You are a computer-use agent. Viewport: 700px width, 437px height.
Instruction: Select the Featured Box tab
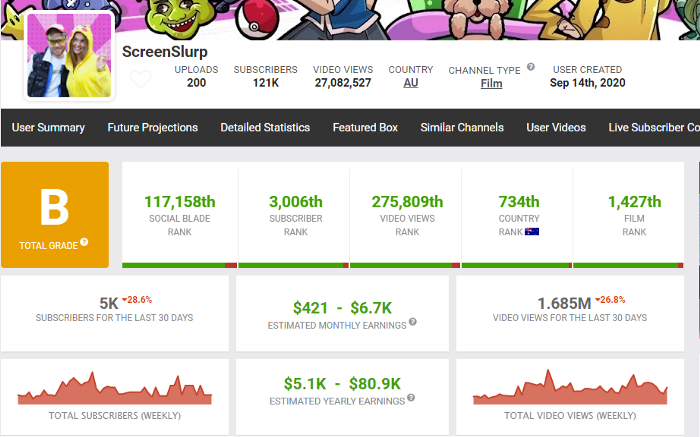365,128
